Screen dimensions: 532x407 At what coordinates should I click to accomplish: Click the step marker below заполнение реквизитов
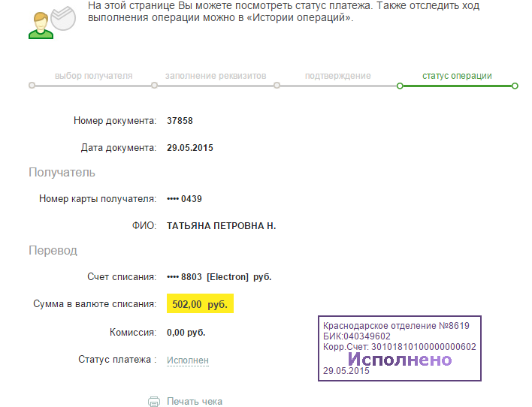pyautogui.click(x=154, y=86)
